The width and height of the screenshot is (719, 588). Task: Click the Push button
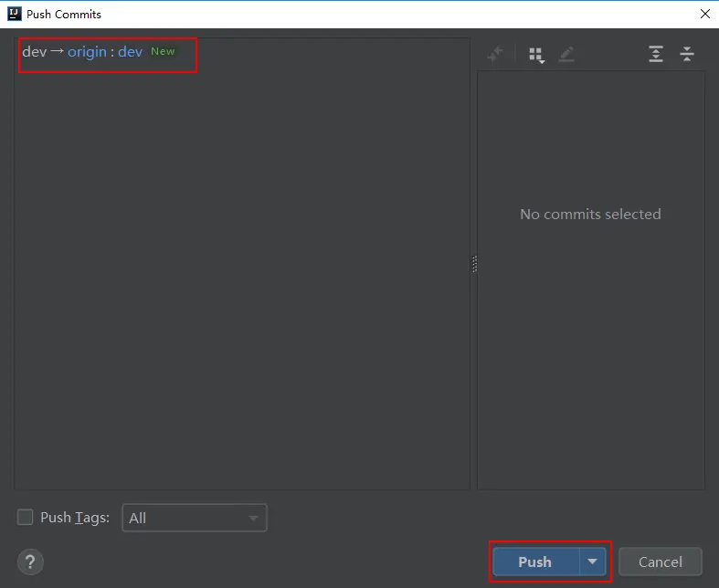[535, 562]
